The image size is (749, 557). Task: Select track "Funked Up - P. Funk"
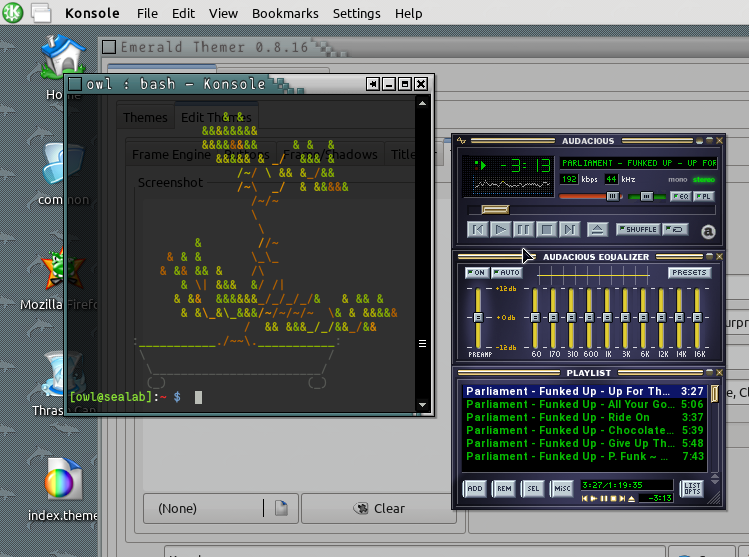(585, 456)
